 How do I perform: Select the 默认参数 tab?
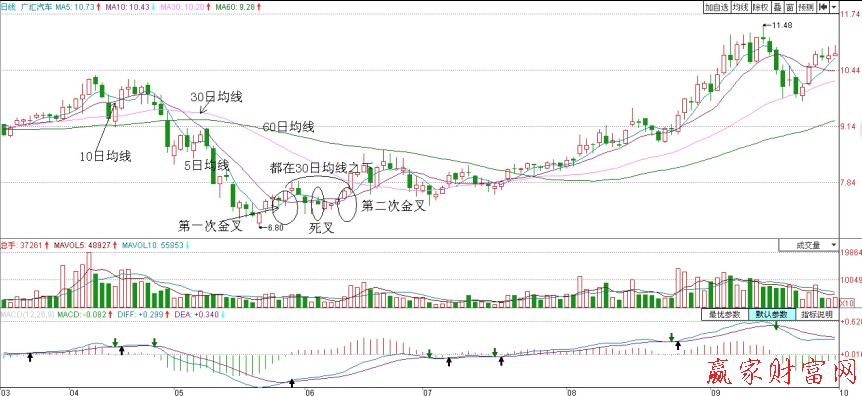(x=771, y=315)
